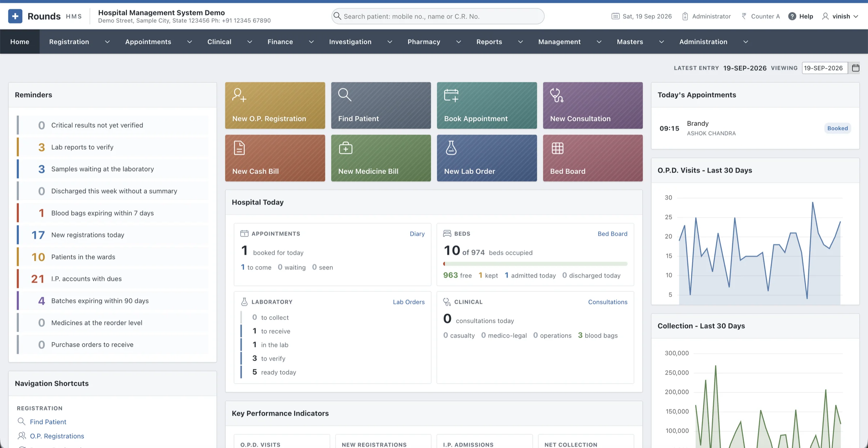Open the Bed Board link in Beds card
868x448 pixels.
pos(612,234)
